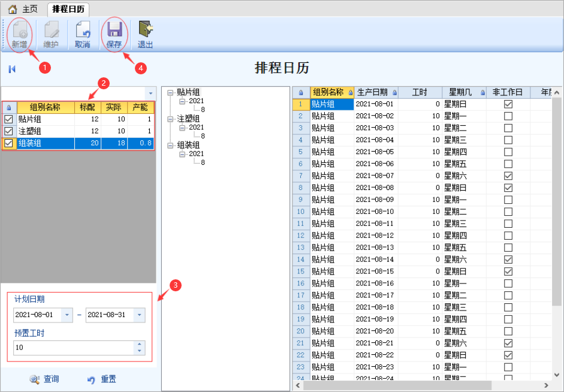Screen dimensions: 564x392
Task: Collapse 2021 node under 贴片组
Action: point(182,101)
